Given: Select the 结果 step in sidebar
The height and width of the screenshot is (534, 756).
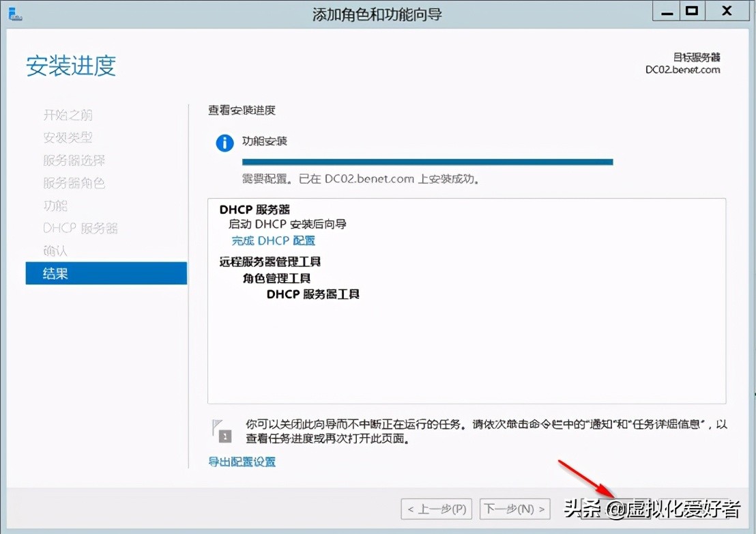Looking at the screenshot, I should click(106, 273).
